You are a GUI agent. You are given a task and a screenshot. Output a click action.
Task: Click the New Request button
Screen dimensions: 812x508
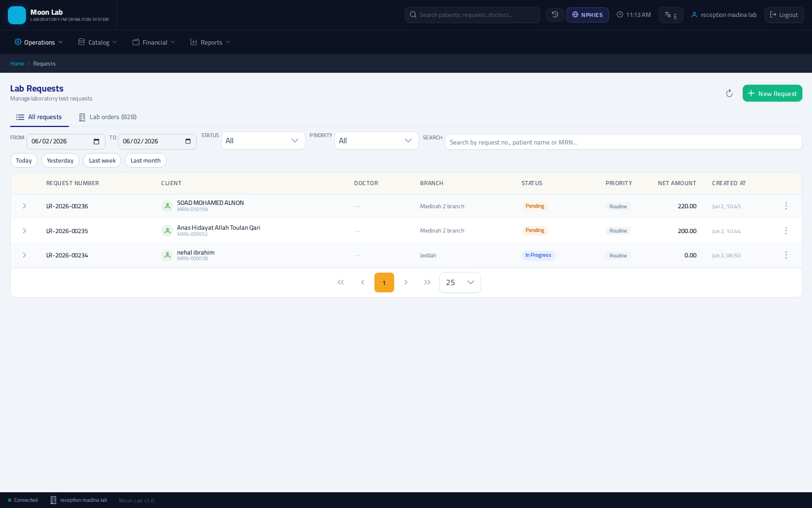tap(772, 93)
